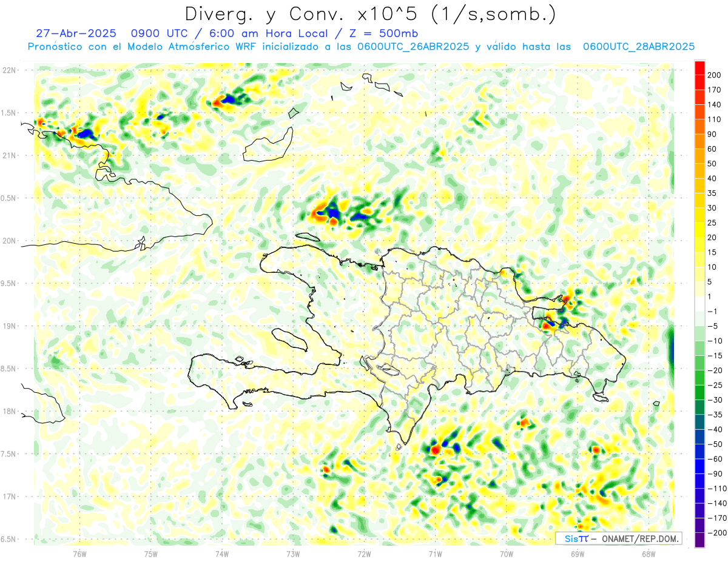Click the '69W' longitude label
This screenshot has height=562, width=728.
pyautogui.click(x=577, y=554)
